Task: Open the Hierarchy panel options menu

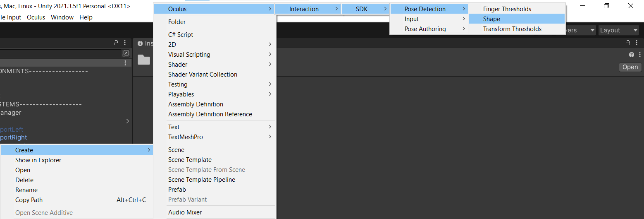Action: coord(125,43)
